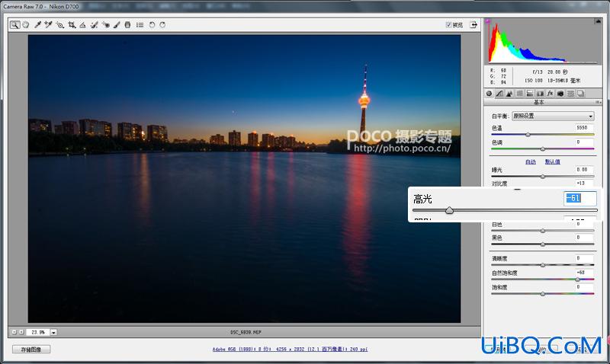
Task: Toggle highlight clipping warning in histogram
Action: (x=599, y=21)
